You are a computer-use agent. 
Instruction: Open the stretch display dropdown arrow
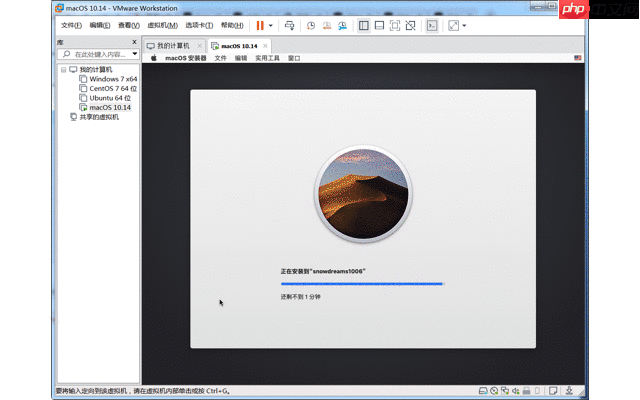click(x=464, y=26)
